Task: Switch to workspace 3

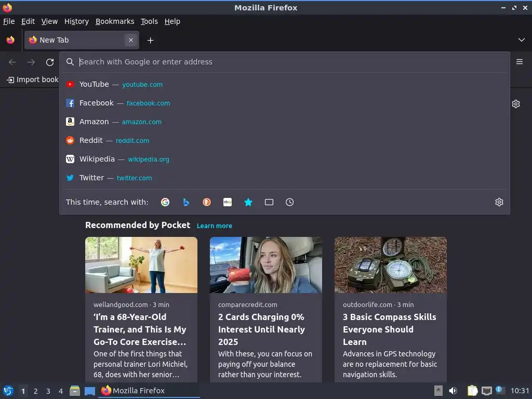Action: [x=48, y=391]
